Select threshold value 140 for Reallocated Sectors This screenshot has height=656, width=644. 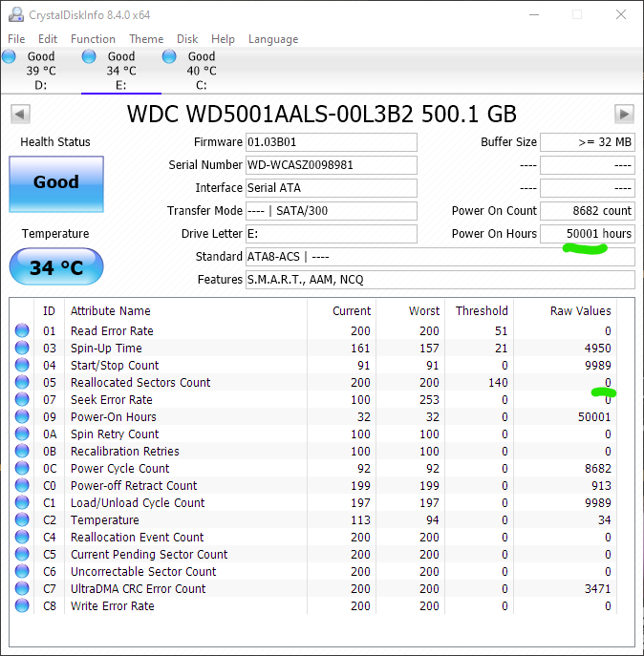498,382
